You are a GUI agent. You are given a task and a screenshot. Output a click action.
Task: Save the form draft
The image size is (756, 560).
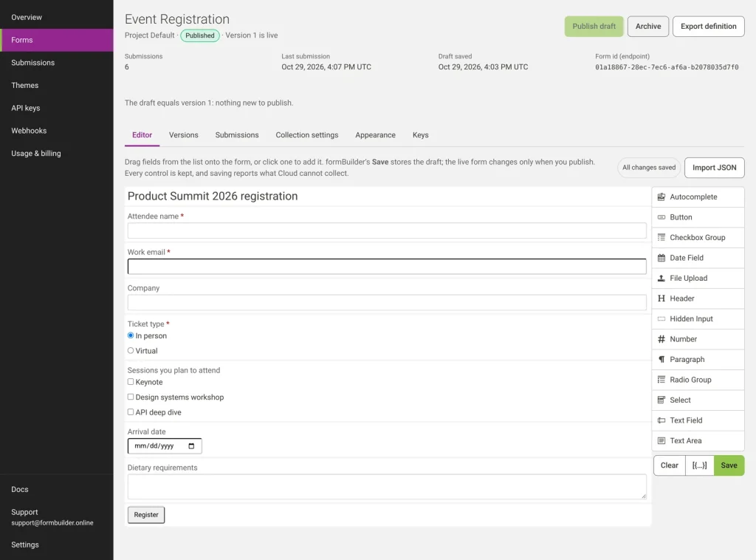[x=729, y=465]
